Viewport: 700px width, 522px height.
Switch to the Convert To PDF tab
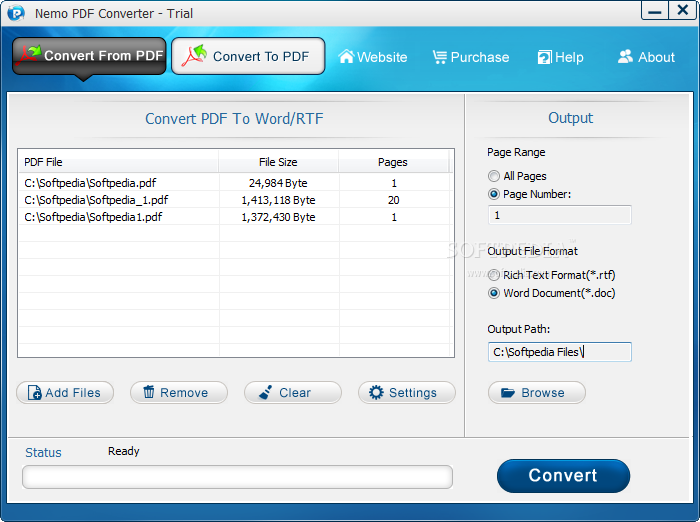248,56
